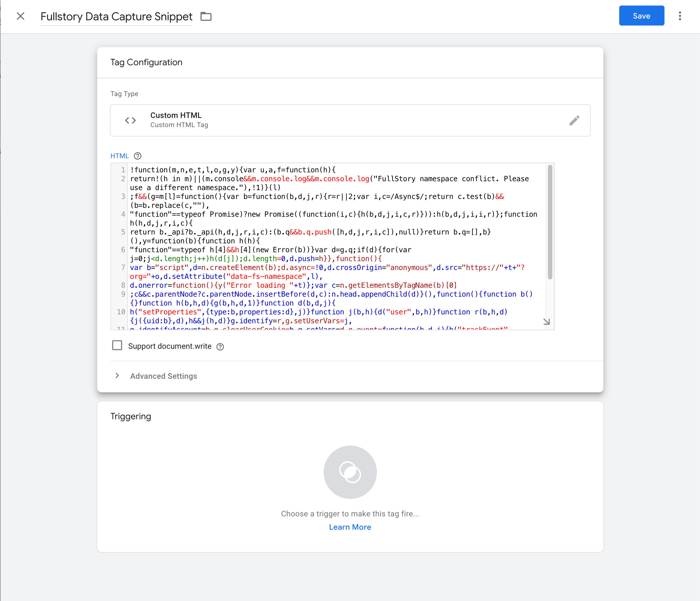Open help for Support document.write
The height and width of the screenshot is (601, 700).
point(220,347)
